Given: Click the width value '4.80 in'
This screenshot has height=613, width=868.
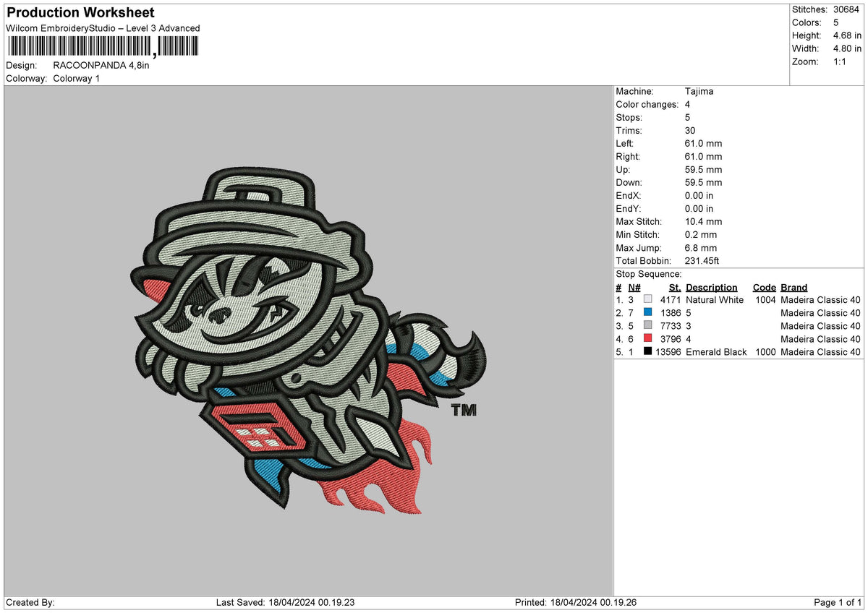Looking at the screenshot, I should (x=847, y=48).
